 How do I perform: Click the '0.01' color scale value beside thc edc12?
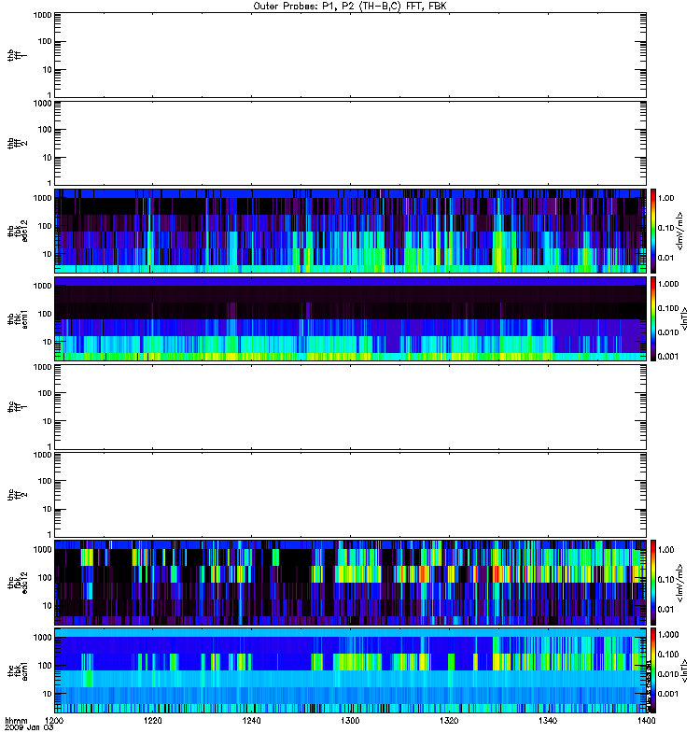665,610
